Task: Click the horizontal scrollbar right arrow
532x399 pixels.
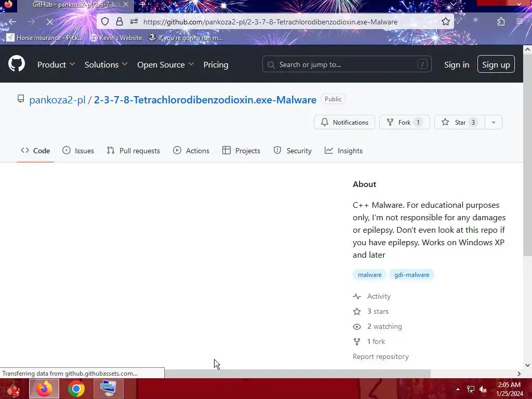Action: [519, 374]
